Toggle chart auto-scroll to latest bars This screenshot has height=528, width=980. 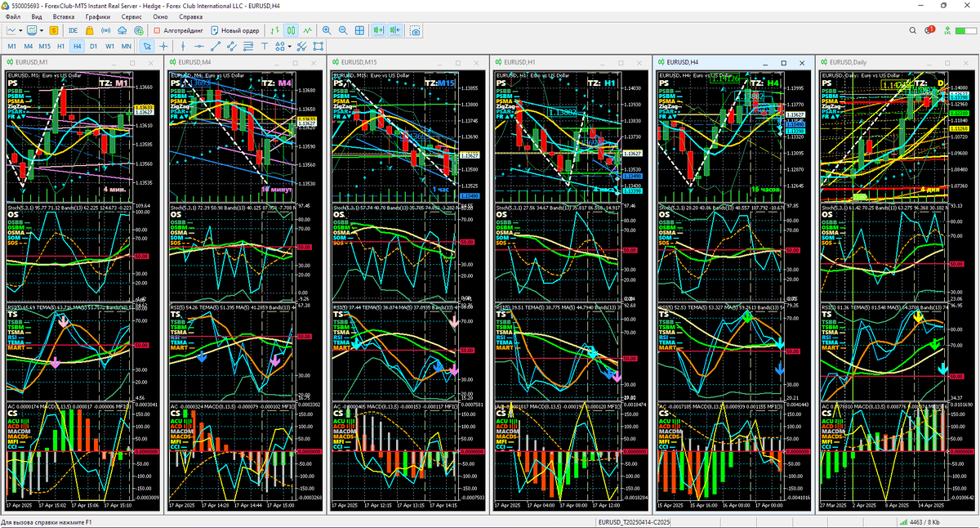pos(379,30)
